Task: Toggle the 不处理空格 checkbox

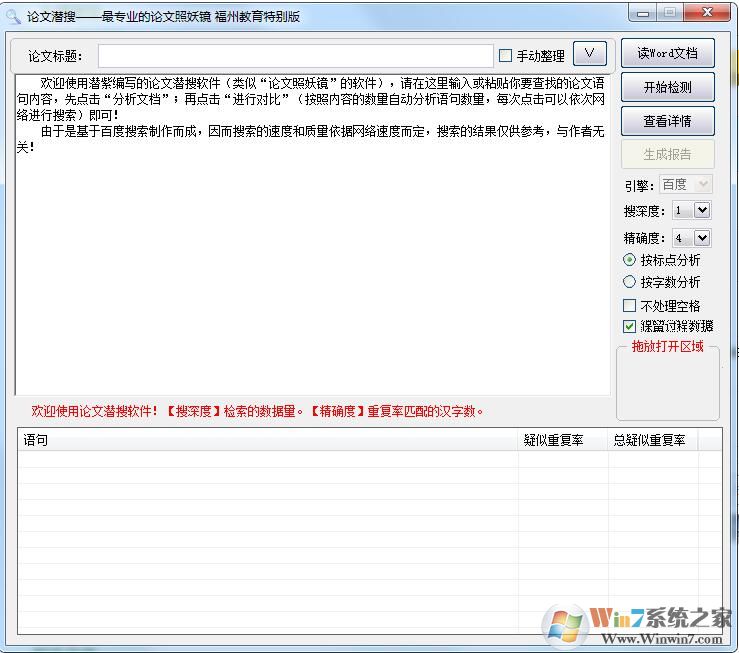Action: 629,306
